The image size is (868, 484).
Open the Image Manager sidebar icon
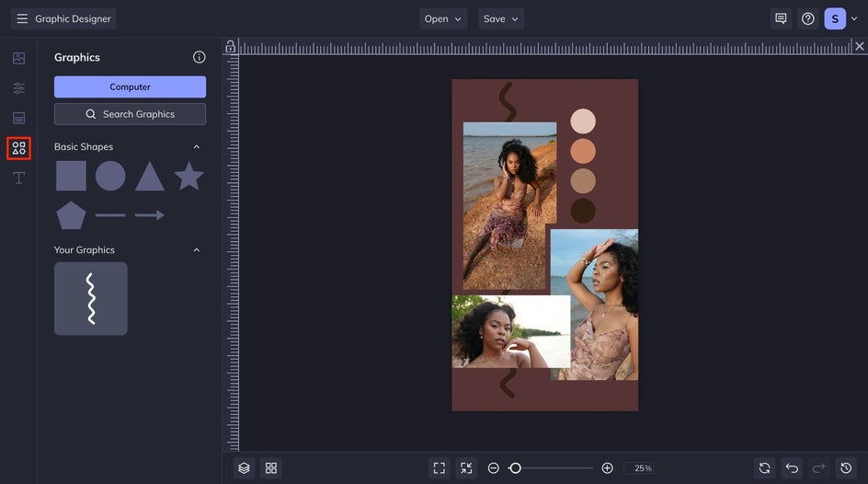(18, 58)
